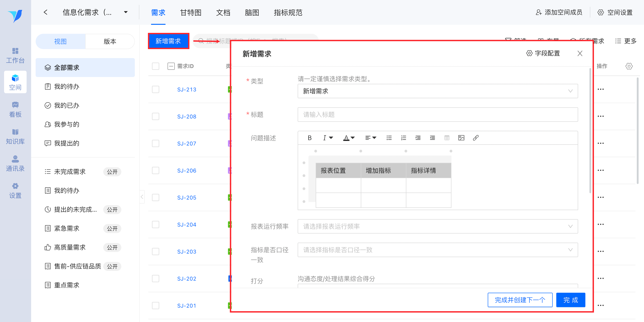Apply the numbered list format
Viewport: 644px width, 322px height.
403,138
